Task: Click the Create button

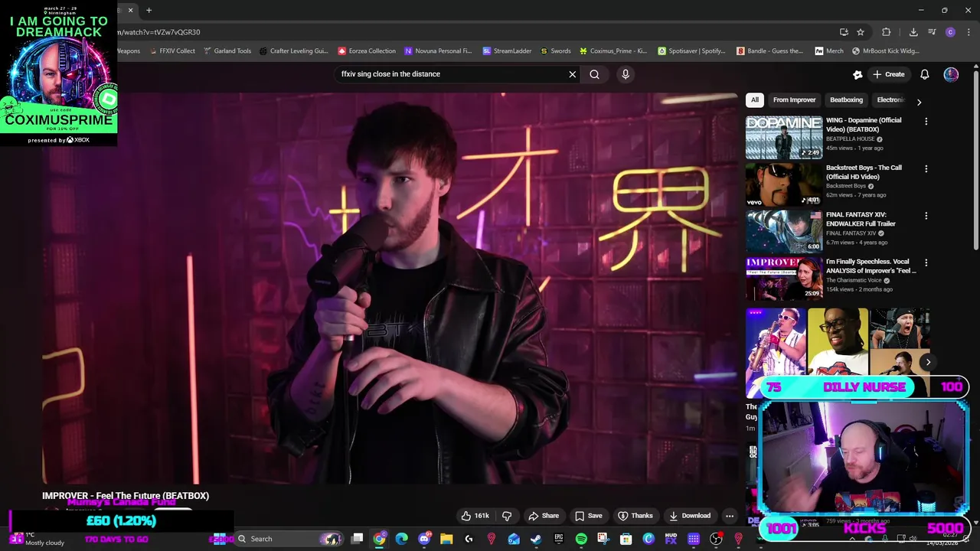Action: click(889, 74)
